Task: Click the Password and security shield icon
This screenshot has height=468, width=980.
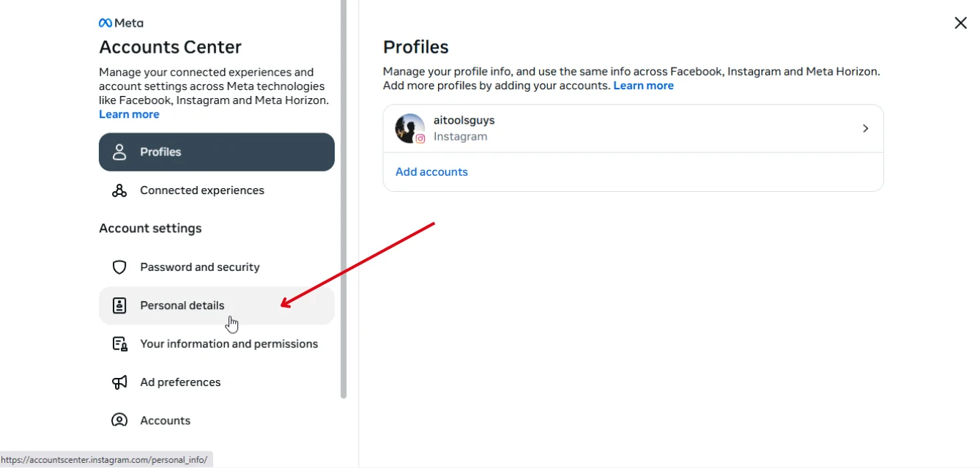Action: click(x=119, y=267)
